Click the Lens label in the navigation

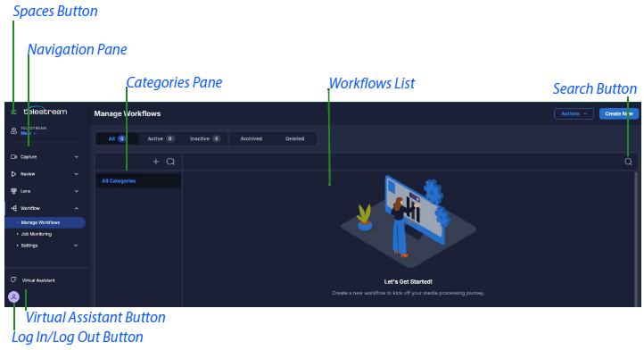(26, 191)
